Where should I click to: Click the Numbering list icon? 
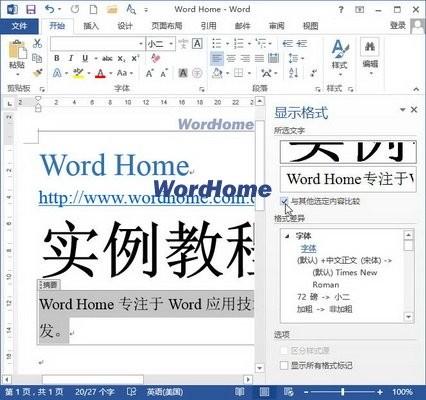(x=239, y=43)
